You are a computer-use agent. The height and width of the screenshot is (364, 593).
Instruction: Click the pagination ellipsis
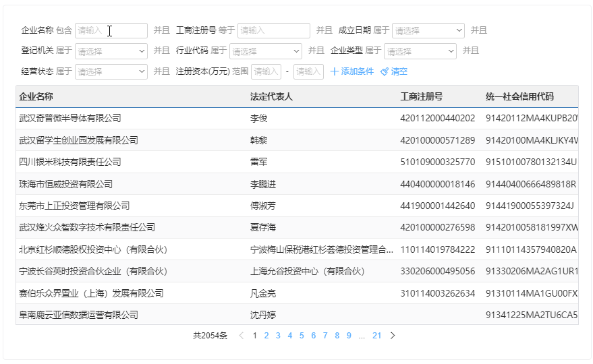(362, 336)
